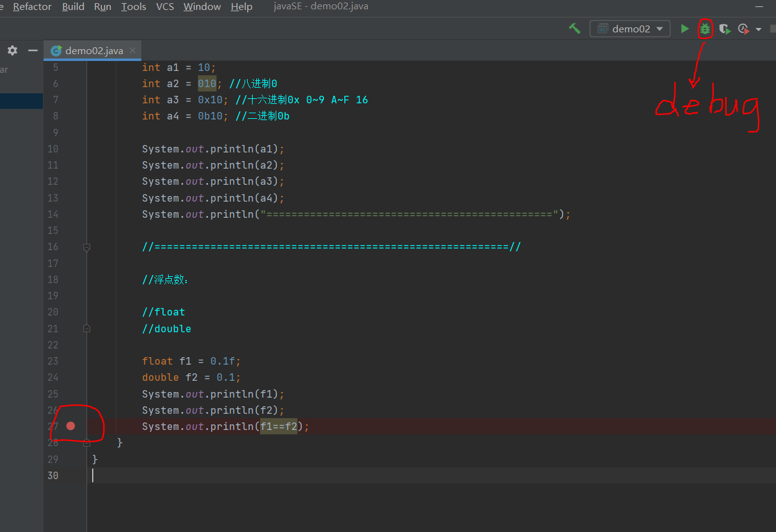
Task: Close the demo02.java tab
Action: pyautogui.click(x=133, y=50)
